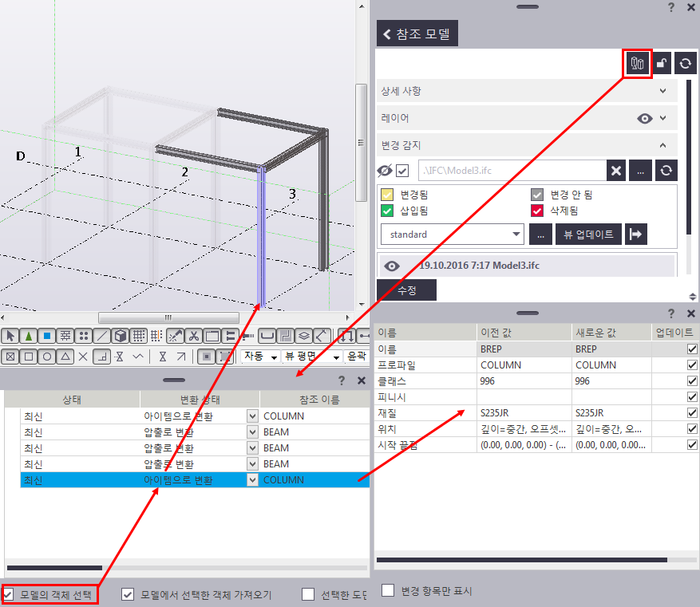Uncheck 모델의 객체 선택 checkbox
The height and width of the screenshot is (607, 700).
pyautogui.click(x=8, y=594)
